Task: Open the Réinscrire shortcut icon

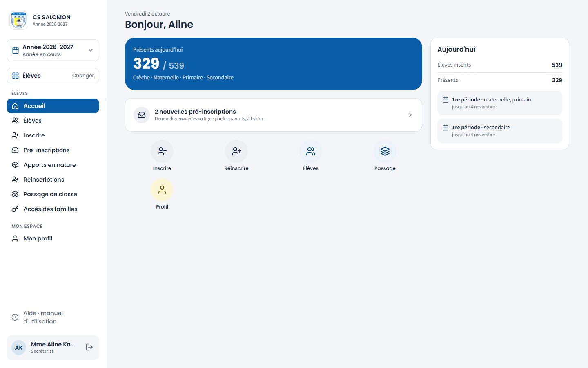Action: click(236, 151)
